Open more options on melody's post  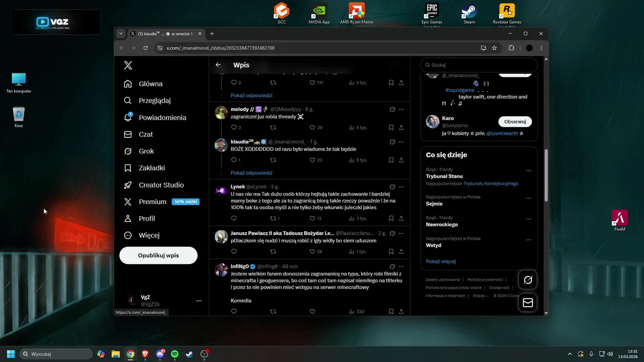[401, 109]
